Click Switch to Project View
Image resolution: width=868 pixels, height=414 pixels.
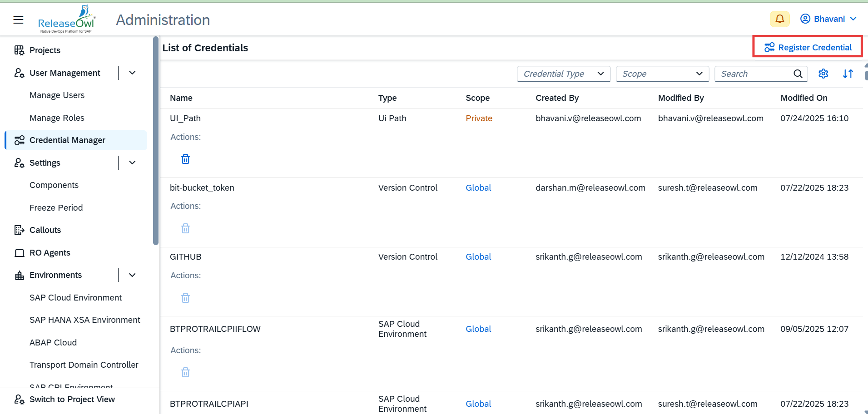(x=72, y=399)
